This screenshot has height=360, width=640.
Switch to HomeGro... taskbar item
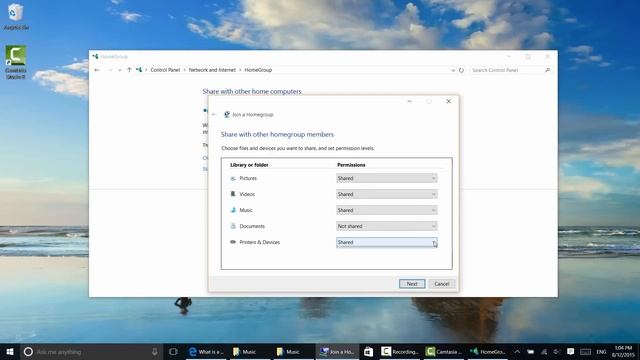487,351
